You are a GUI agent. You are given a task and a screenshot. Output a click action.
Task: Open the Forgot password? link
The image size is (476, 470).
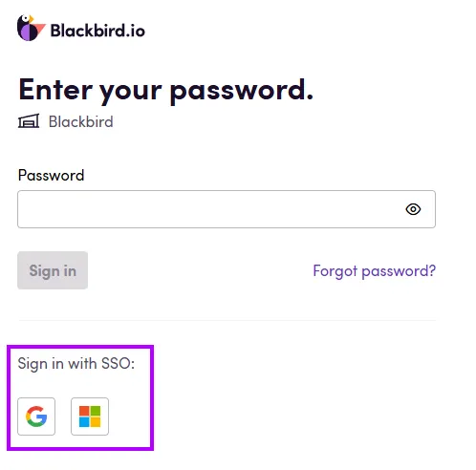(x=375, y=271)
